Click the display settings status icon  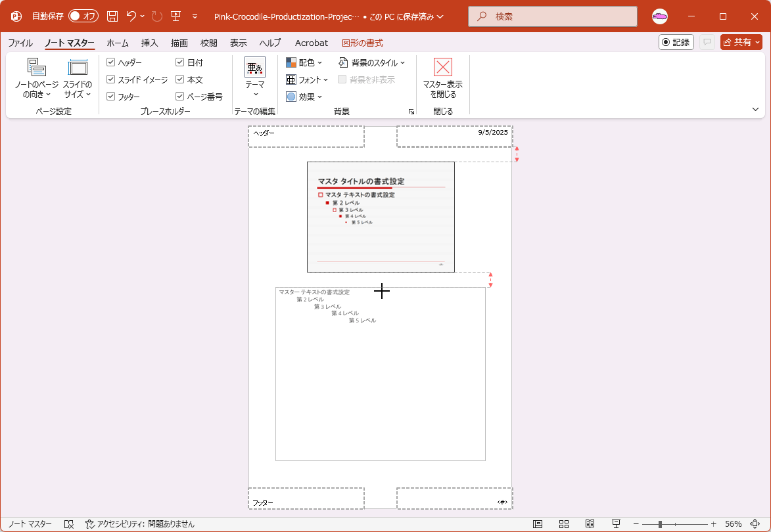pos(69,524)
